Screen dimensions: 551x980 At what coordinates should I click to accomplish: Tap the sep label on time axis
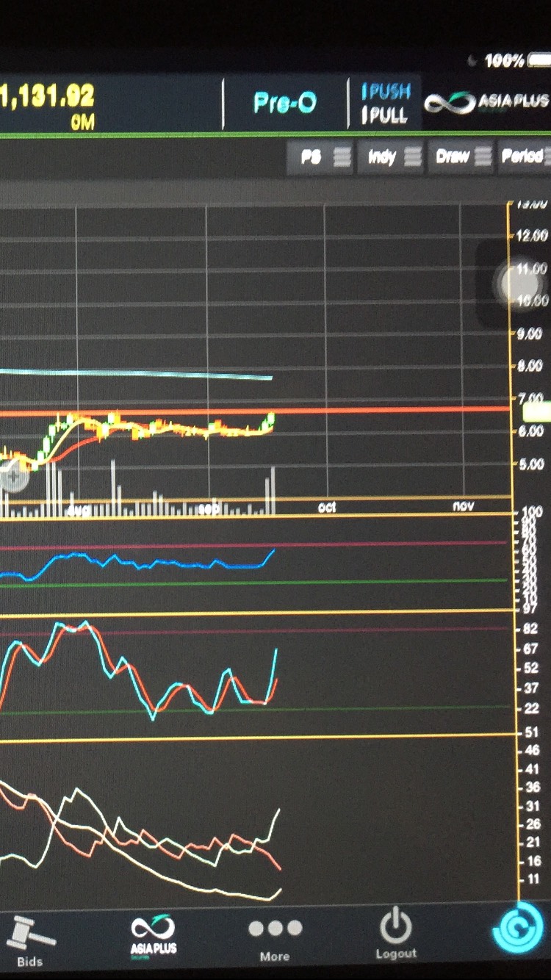(209, 508)
